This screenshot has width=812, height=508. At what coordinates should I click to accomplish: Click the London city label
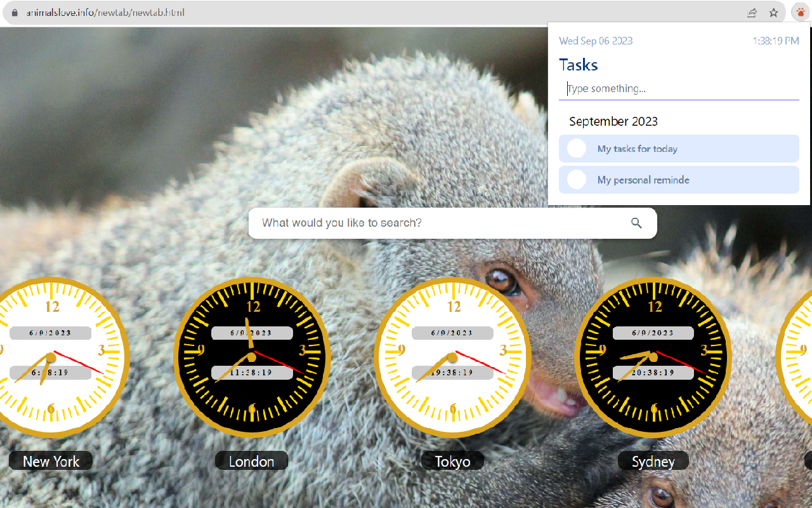point(251,461)
